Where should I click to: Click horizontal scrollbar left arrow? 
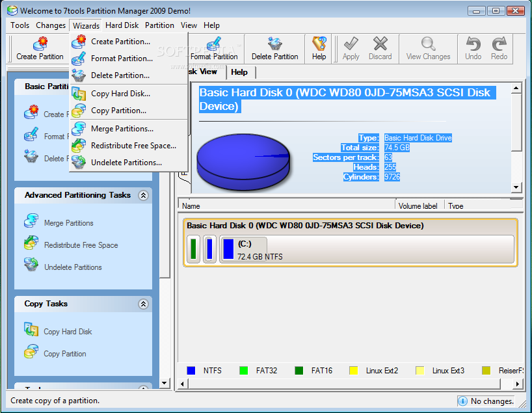(x=183, y=384)
